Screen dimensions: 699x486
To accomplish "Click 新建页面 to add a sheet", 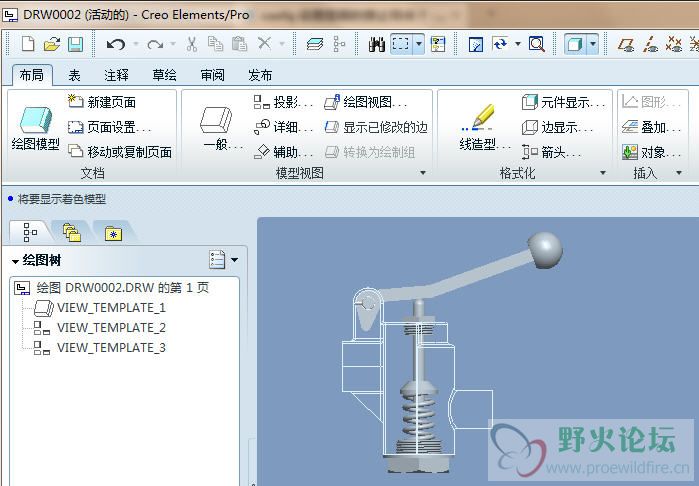I will pos(102,102).
